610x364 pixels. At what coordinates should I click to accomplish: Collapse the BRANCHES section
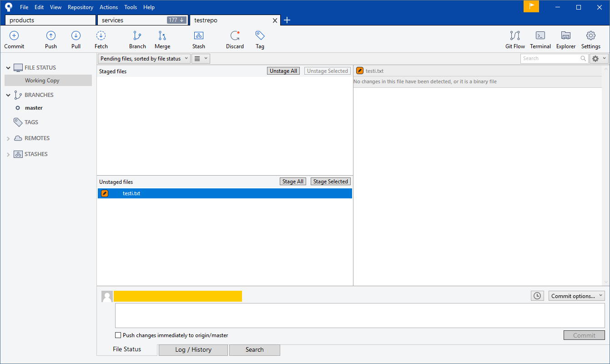coord(8,95)
